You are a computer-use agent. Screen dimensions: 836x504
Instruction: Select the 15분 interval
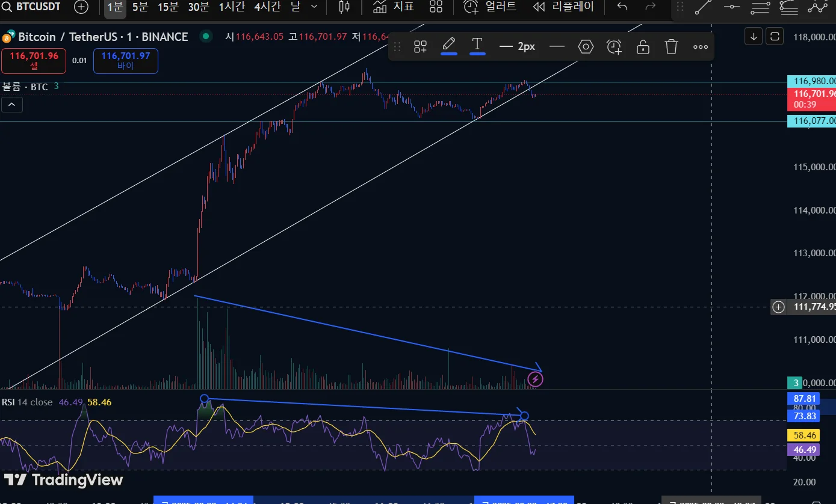coord(168,7)
